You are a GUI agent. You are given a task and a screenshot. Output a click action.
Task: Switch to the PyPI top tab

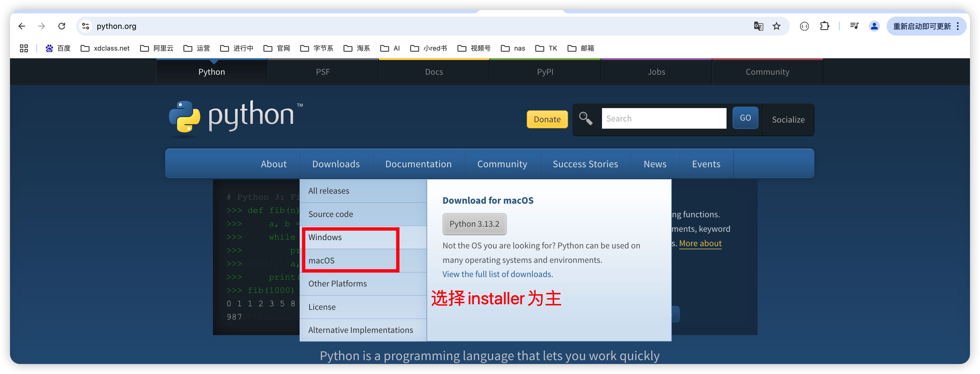[545, 72]
